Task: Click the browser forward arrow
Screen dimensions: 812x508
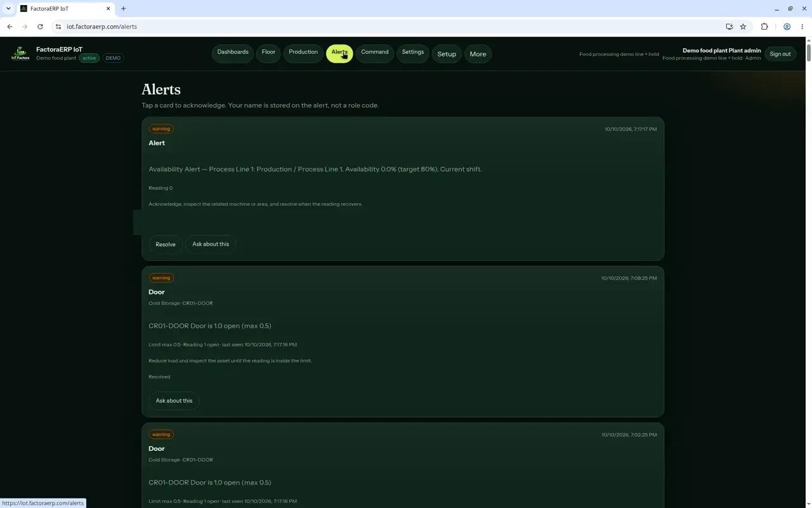Action: (25, 27)
